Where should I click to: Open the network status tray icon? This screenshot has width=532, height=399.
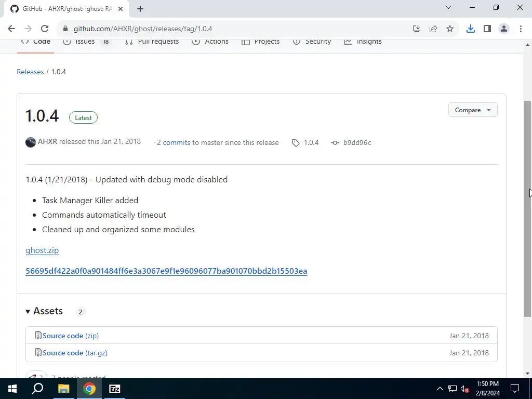click(453, 389)
